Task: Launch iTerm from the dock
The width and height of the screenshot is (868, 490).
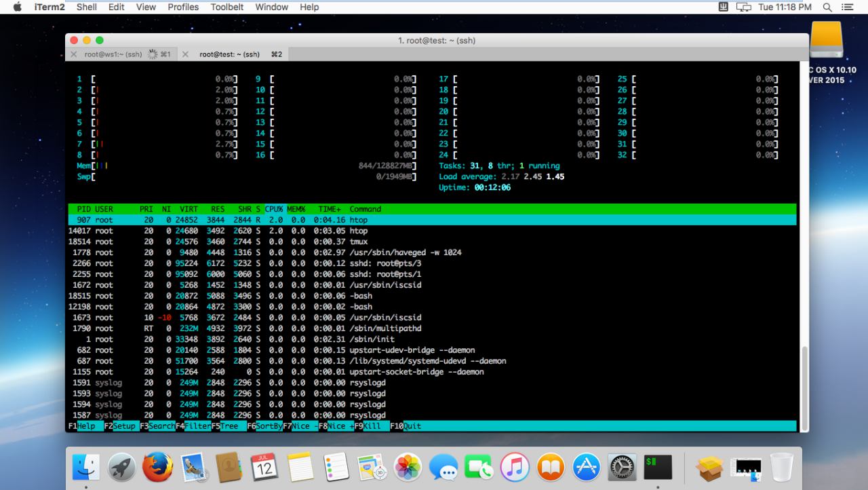Action: (658, 468)
